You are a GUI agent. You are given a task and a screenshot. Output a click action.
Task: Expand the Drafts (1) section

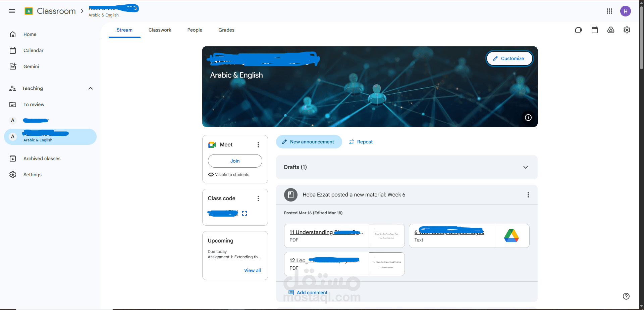coord(407,167)
